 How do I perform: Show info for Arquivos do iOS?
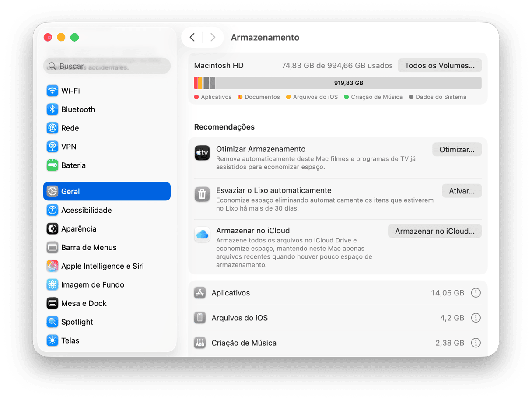coord(476,318)
